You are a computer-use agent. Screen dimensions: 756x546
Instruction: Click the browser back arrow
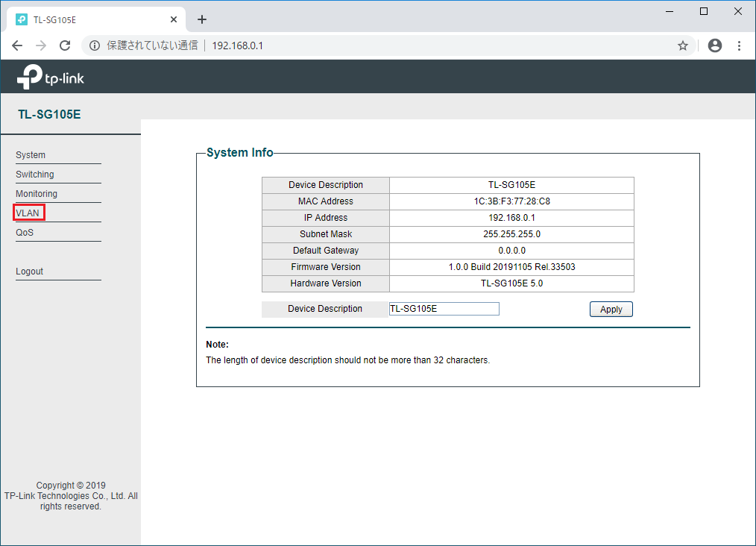point(17,45)
